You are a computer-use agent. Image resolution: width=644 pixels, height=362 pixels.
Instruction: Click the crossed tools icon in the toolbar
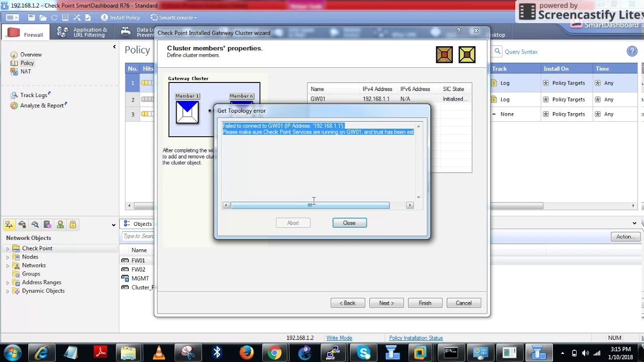click(77, 18)
